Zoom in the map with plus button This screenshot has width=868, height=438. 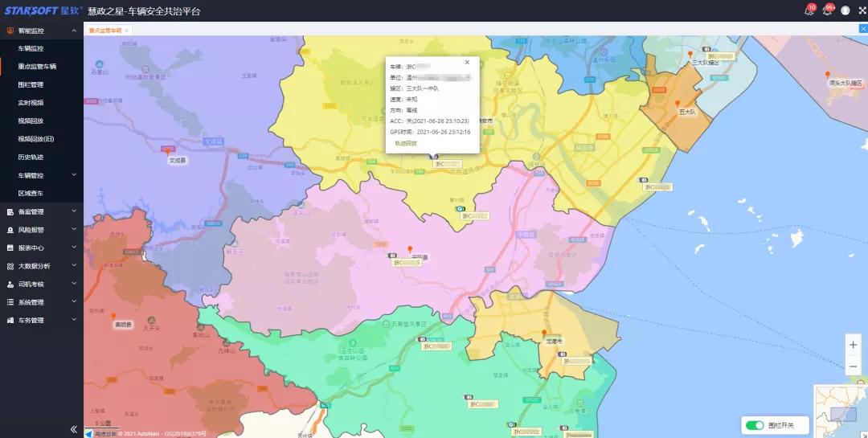point(853,345)
